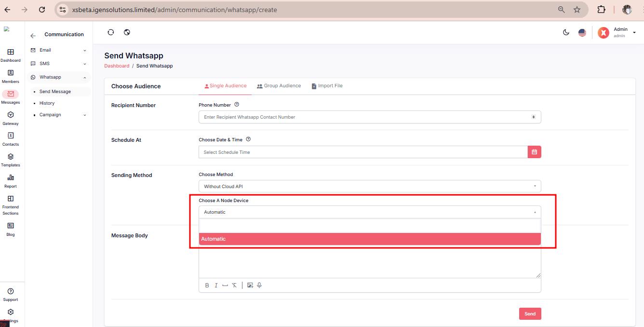The height and width of the screenshot is (327, 644).
Task: Apply italic formatting in message editor
Action: pos(216,285)
